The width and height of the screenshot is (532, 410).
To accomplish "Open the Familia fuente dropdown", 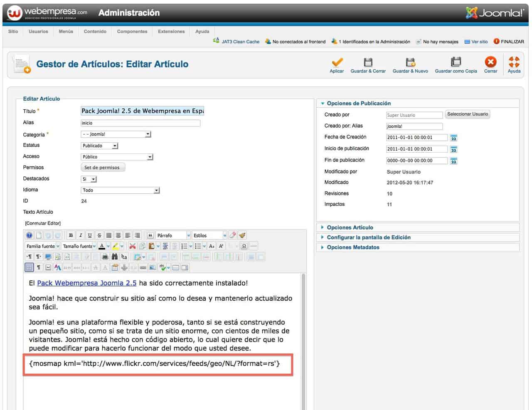I will (x=43, y=246).
